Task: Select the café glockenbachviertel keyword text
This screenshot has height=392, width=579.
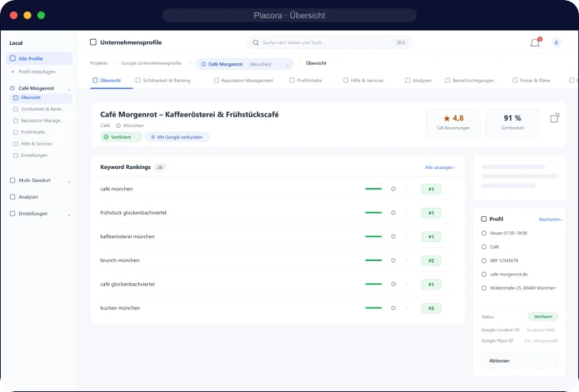Action: (x=127, y=285)
